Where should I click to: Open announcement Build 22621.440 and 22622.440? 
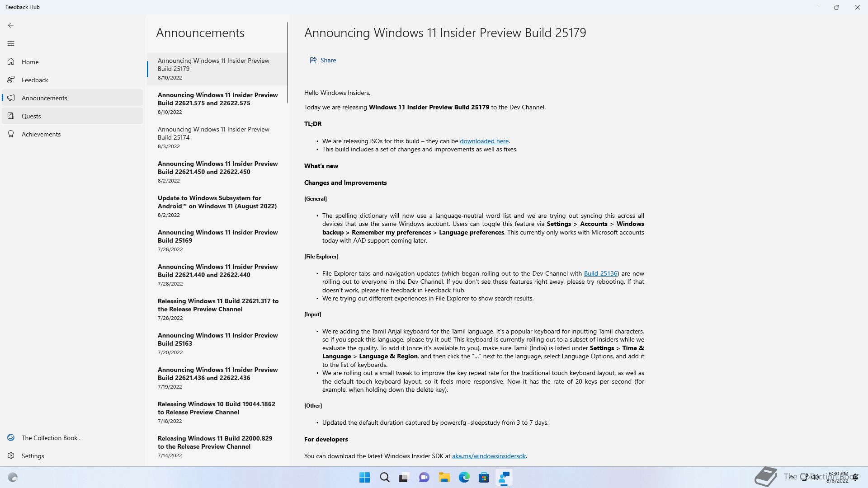217,275
